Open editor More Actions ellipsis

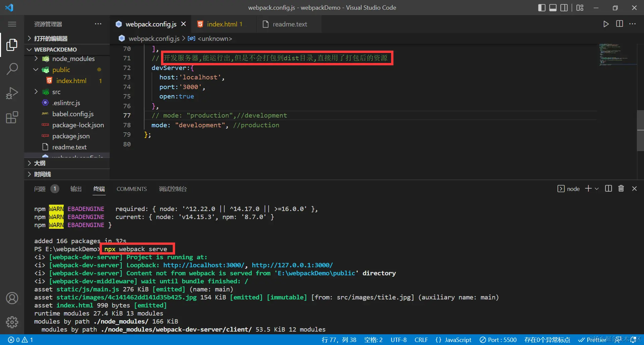[633, 24]
